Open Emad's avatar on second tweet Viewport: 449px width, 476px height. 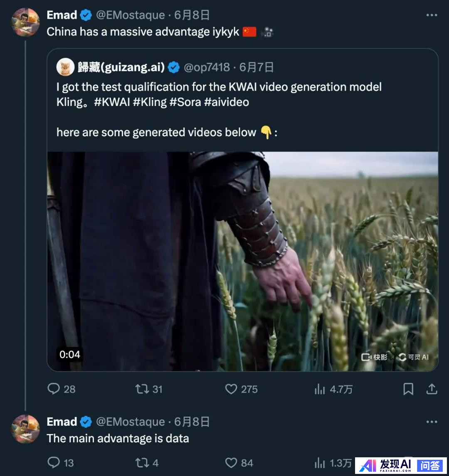point(25,429)
